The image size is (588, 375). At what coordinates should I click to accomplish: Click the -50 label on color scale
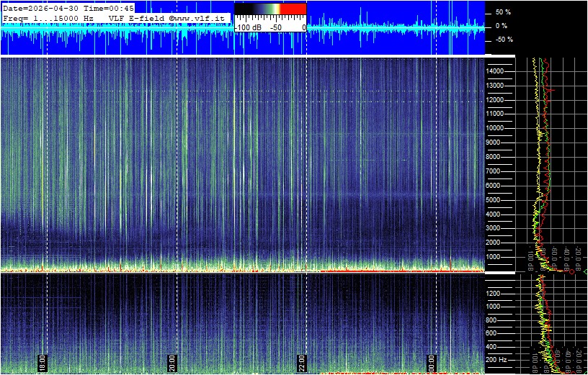[277, 28]
